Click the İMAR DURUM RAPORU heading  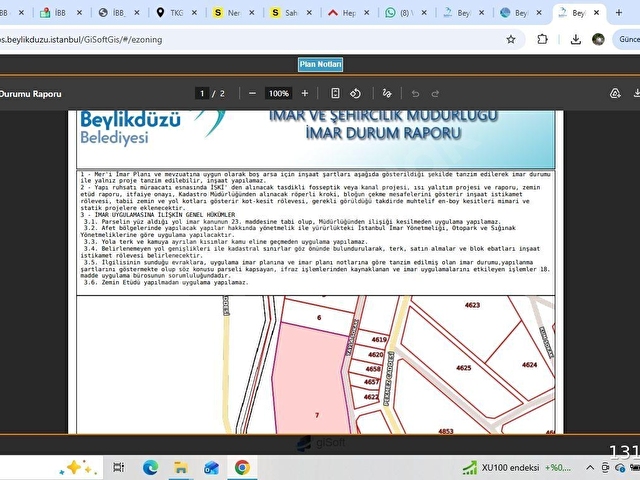(x=383, y=133)
